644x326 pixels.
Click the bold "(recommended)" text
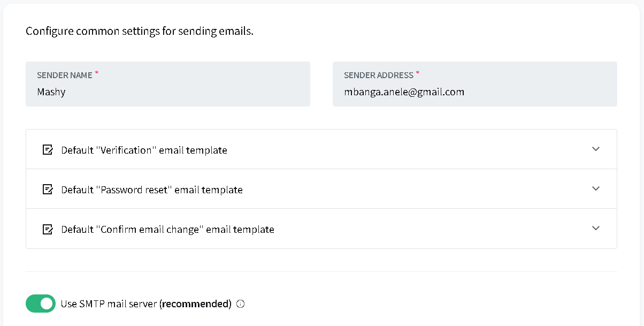(x=196, y=304)
